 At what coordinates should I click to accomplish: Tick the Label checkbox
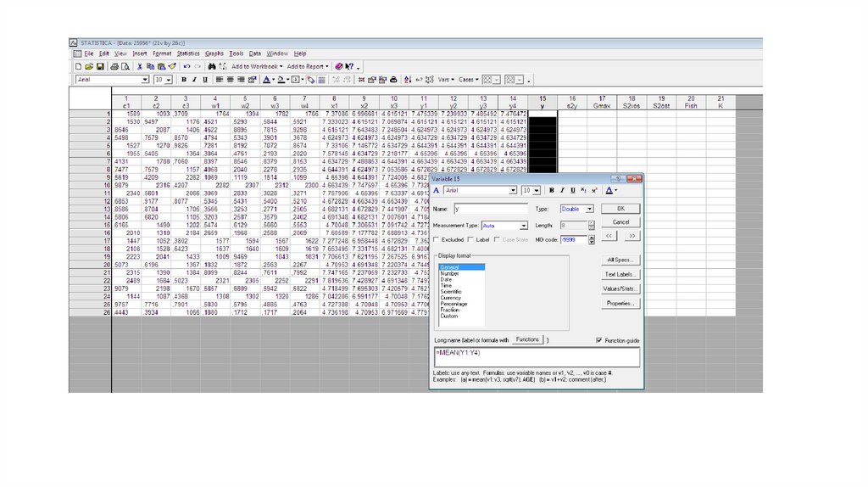tap(472, 240)
